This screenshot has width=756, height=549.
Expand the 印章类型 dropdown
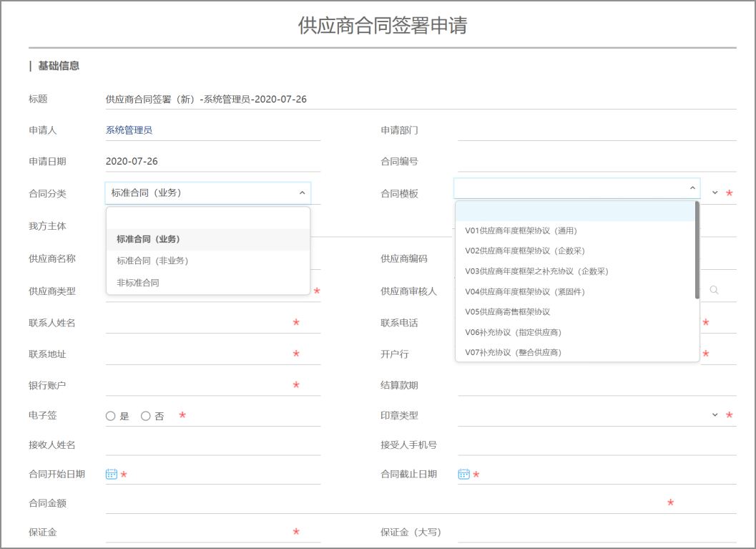[x=715, y=415]
